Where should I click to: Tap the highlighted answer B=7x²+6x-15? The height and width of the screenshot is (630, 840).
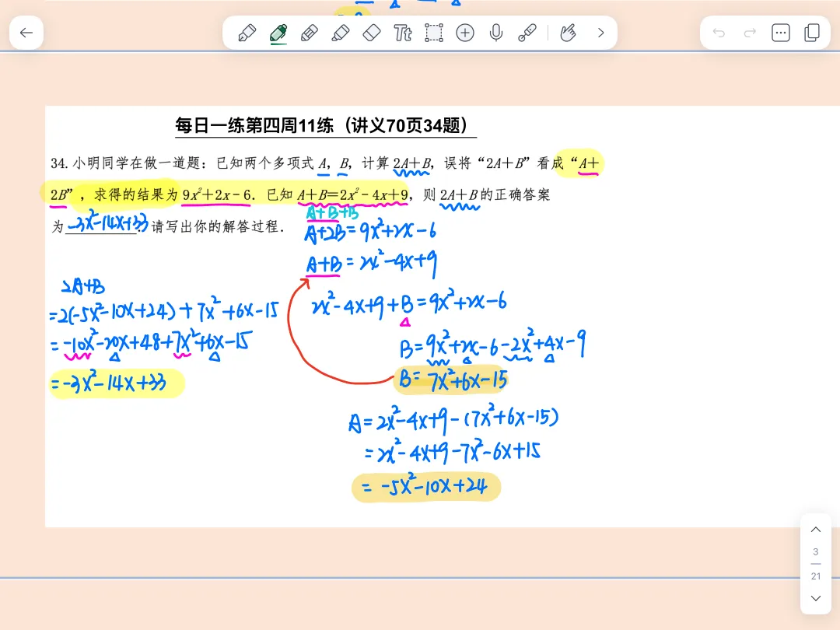click(x=453, y=380)
